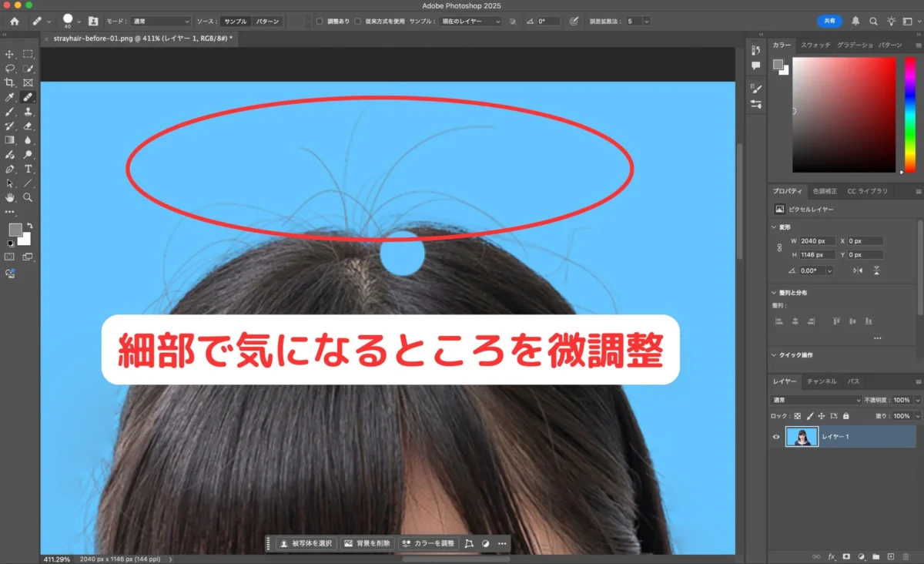Open the Edit Toolbar three-dots menu
Viewport: 924px width, 564px height.
tap(10, 211)
